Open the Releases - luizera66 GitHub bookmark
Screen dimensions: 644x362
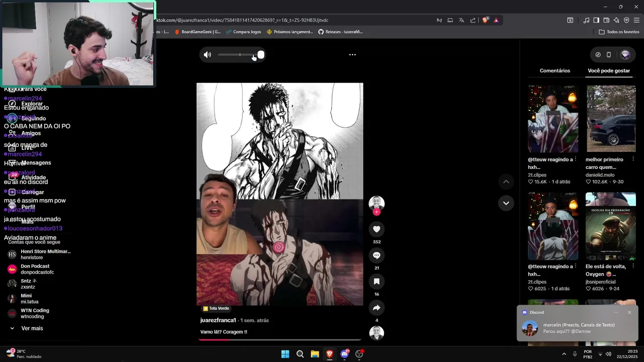[341, 32]
